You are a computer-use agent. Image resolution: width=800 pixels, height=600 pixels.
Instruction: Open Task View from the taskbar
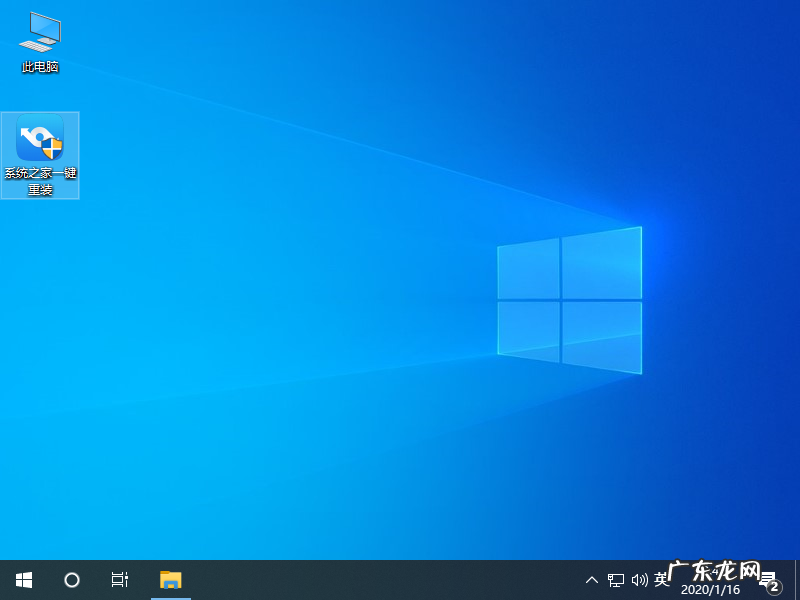pos(119,579)
